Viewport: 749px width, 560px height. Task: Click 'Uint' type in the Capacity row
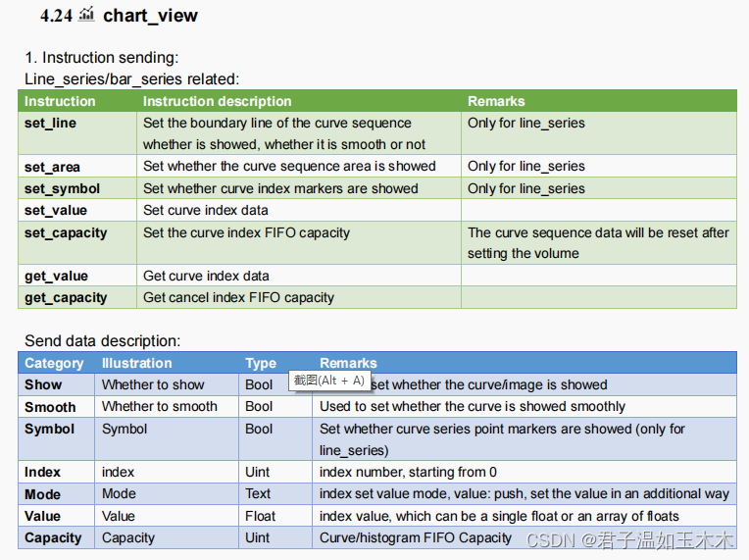pyautogui.click(x=258, y=538)
